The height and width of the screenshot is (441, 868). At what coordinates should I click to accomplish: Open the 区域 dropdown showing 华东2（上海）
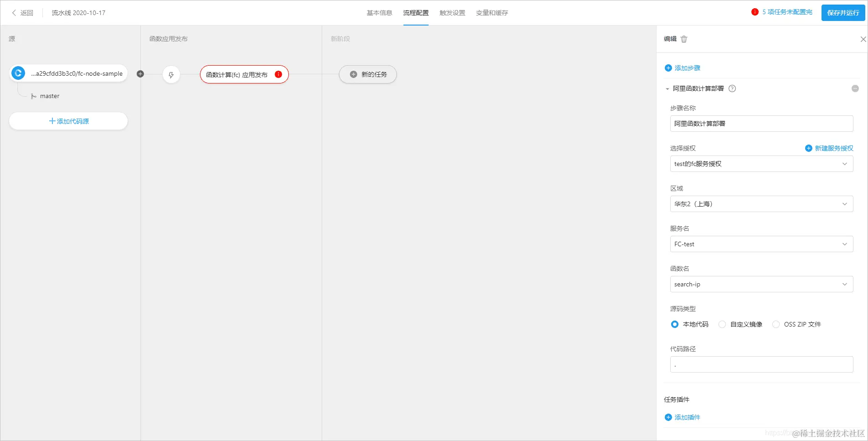761,204
